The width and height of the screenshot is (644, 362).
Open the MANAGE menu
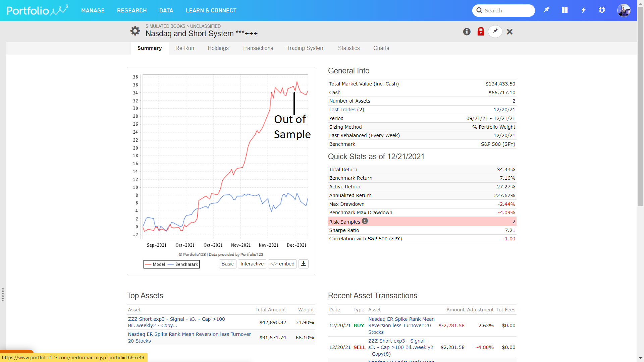coord(93,10)
